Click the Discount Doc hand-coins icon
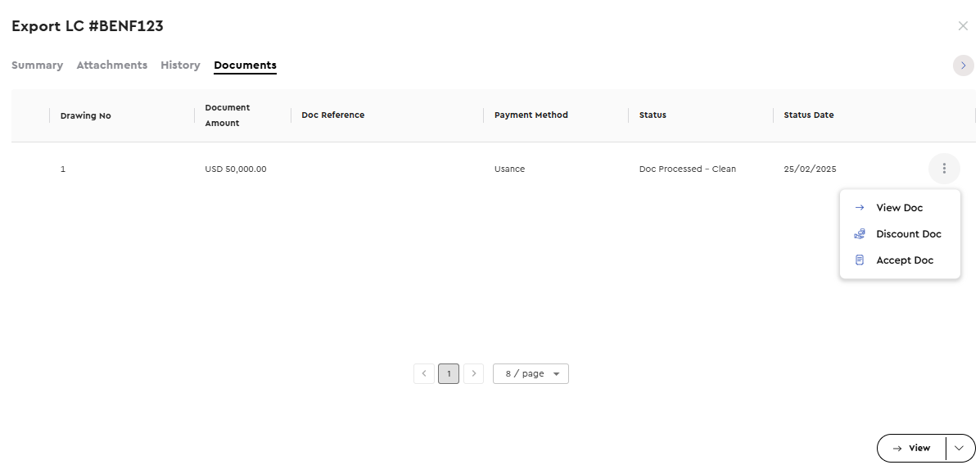Viewport: 980px width, 465px height. tap(860, 234)
